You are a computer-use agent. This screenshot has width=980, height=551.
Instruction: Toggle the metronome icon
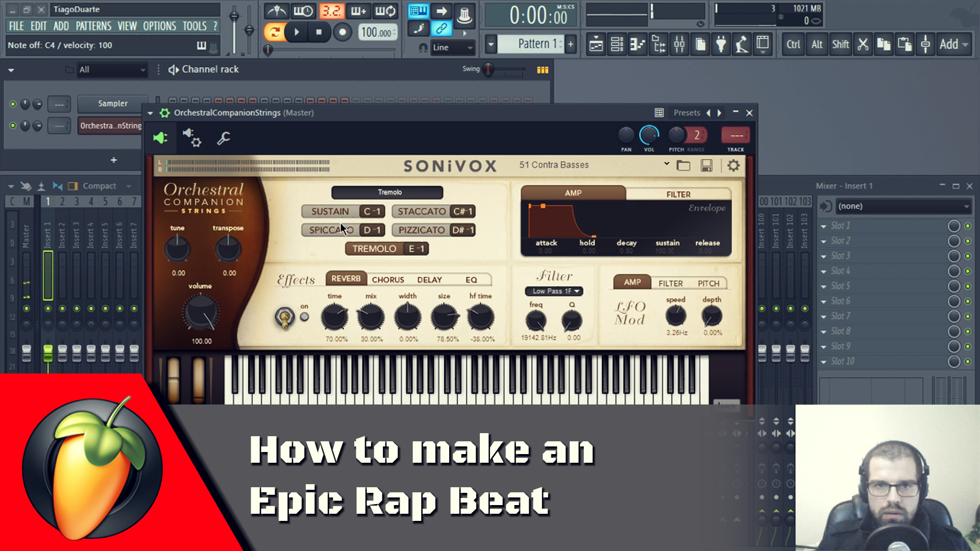pyautogui.click(x=277, y=11)
